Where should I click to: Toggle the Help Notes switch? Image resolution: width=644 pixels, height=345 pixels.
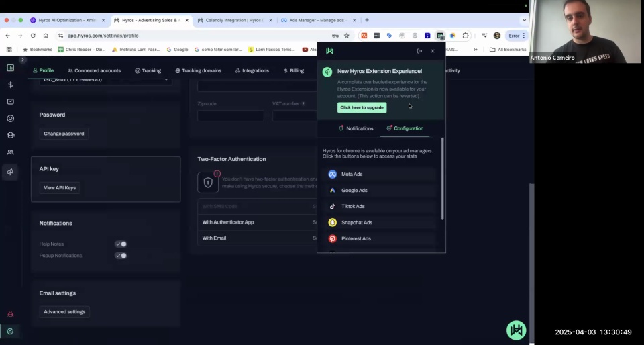tap(121, 244)
